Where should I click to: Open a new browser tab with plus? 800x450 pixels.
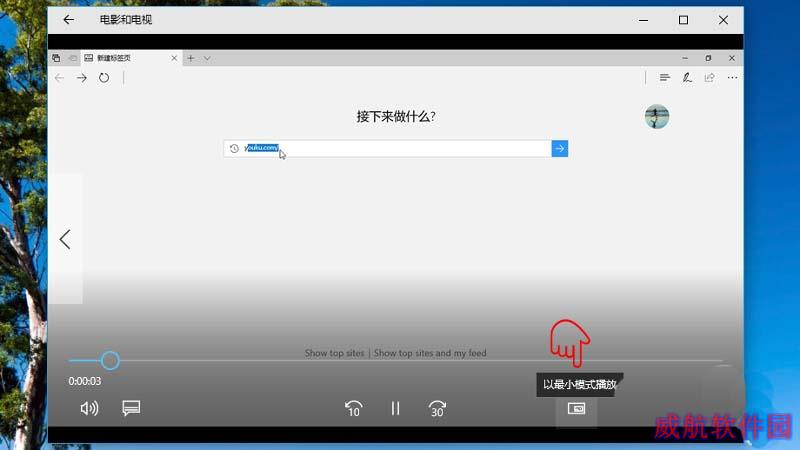click(191, 58)
